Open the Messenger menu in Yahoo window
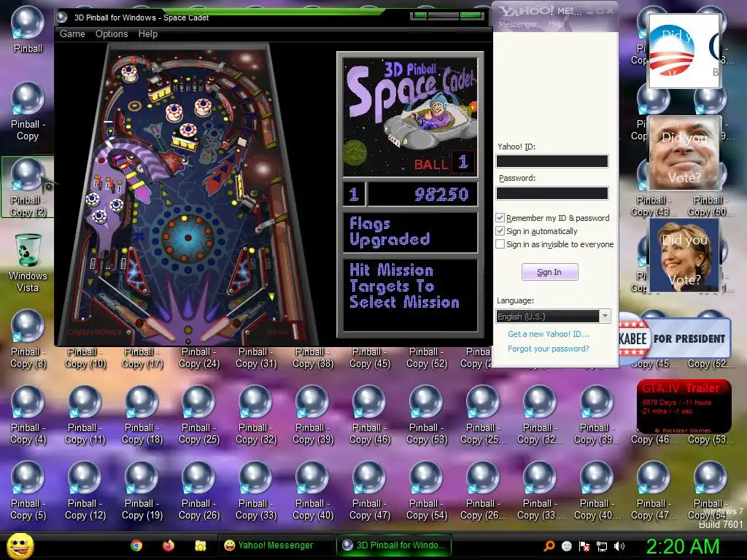Image resolution: width=747 pixels, height=560 pixels. [x=518, y=24]
